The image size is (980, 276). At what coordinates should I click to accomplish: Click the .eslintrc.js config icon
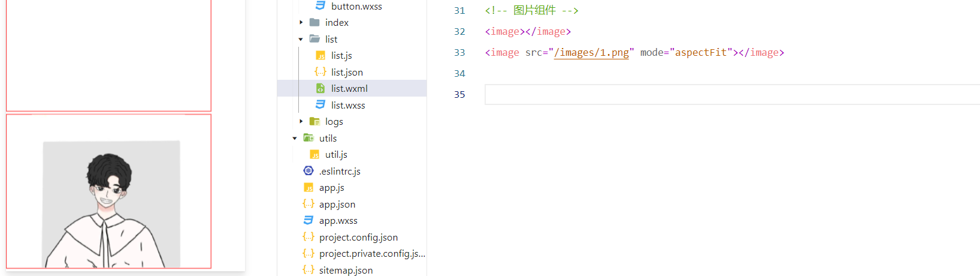pyautogui.click(x=308, y=171)
